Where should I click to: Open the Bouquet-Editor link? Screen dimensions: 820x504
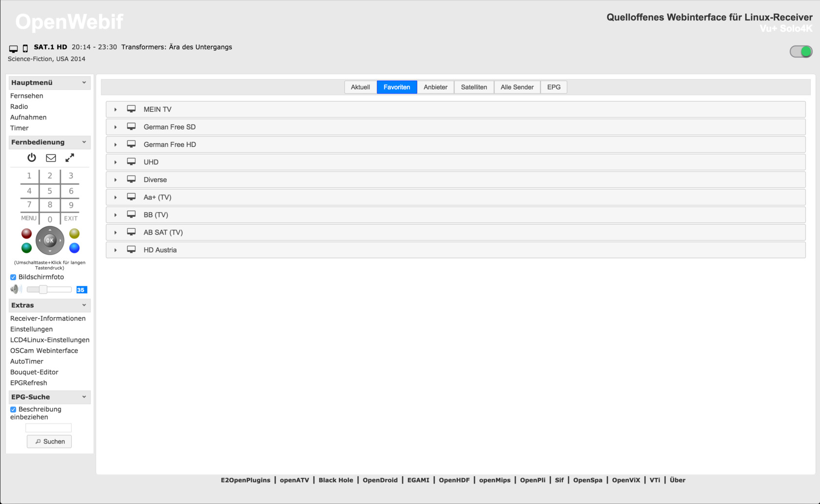click(34, 372)
